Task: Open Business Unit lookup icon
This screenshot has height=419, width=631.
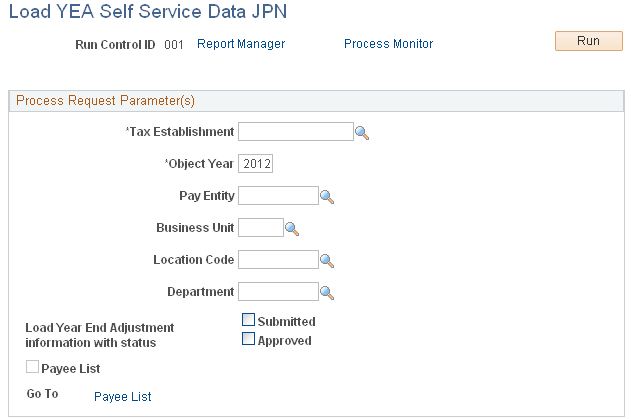Action: (292, 229)
